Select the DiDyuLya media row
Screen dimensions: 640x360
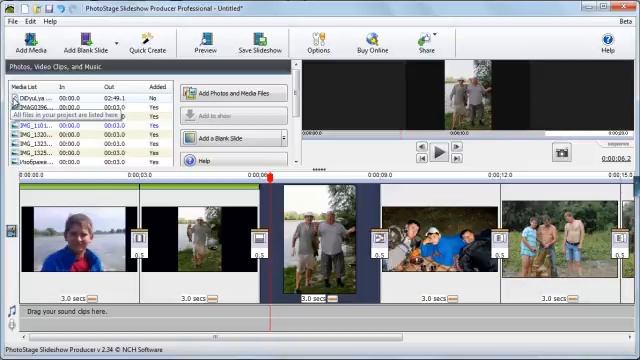coord(90,98)
